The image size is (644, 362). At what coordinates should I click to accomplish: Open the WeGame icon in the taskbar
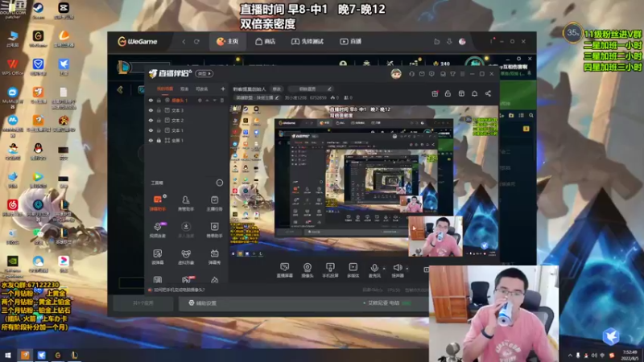pos(58,355)
